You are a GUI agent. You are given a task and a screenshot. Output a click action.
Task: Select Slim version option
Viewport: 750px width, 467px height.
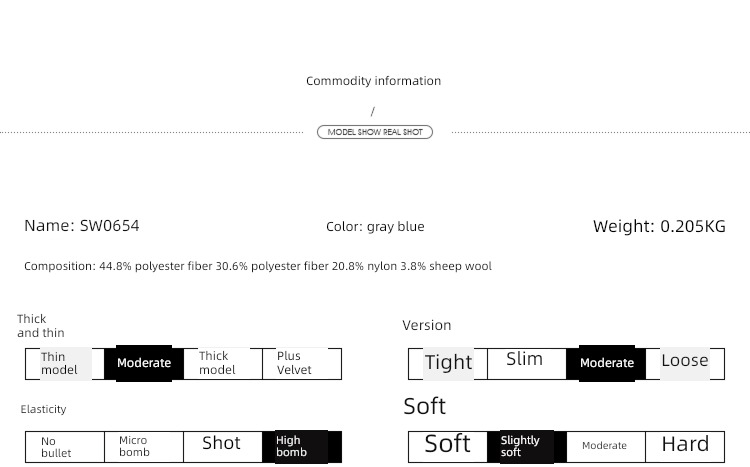(527, 364)
